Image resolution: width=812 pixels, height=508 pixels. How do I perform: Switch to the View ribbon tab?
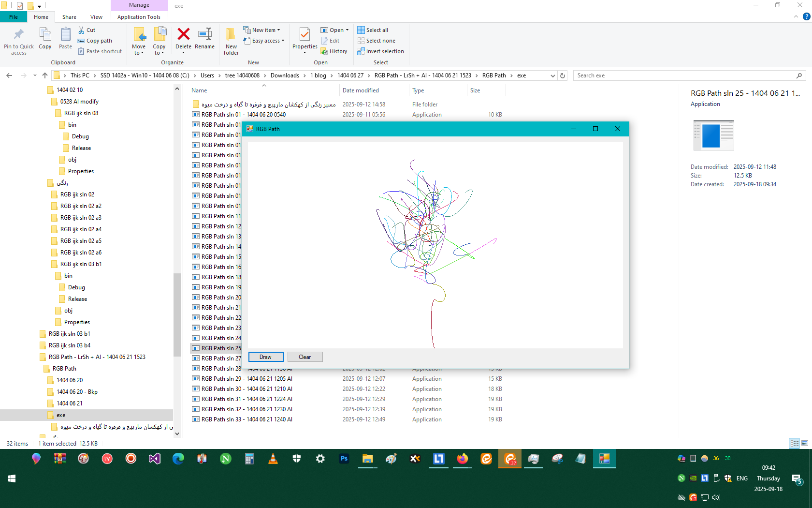[96, 17]
